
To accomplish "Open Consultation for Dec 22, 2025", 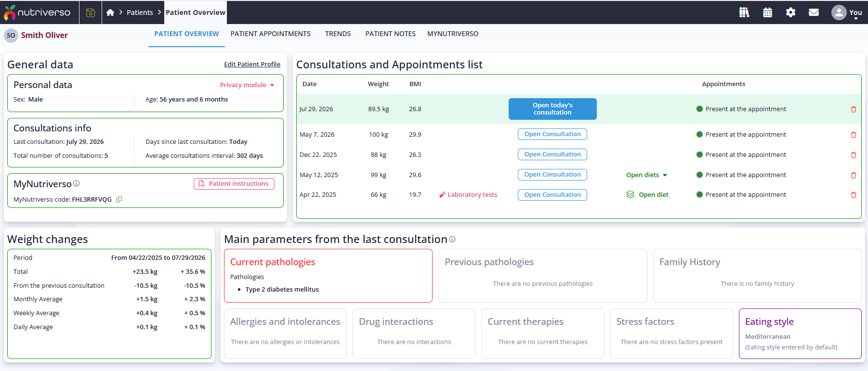I will (552, 154).
